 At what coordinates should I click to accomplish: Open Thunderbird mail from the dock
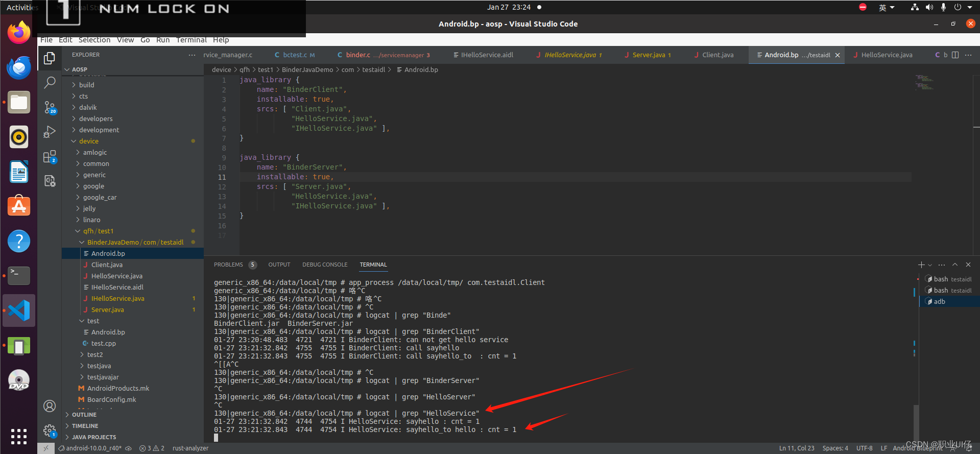19,67
